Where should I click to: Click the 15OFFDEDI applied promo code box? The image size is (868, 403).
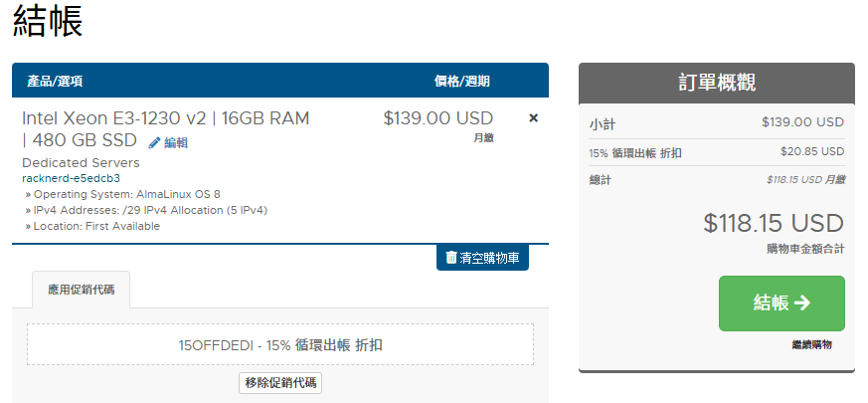point(279,345)
